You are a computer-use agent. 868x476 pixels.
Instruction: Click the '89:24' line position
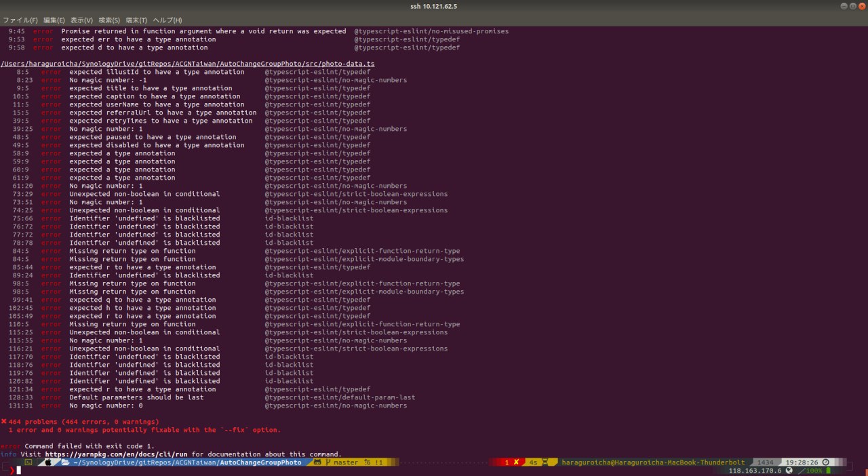22,275
